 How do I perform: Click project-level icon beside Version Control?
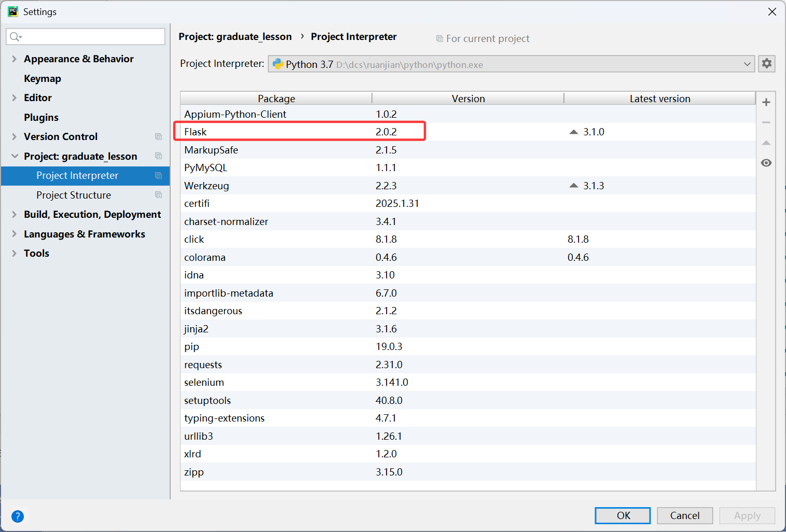coord(158,137)
